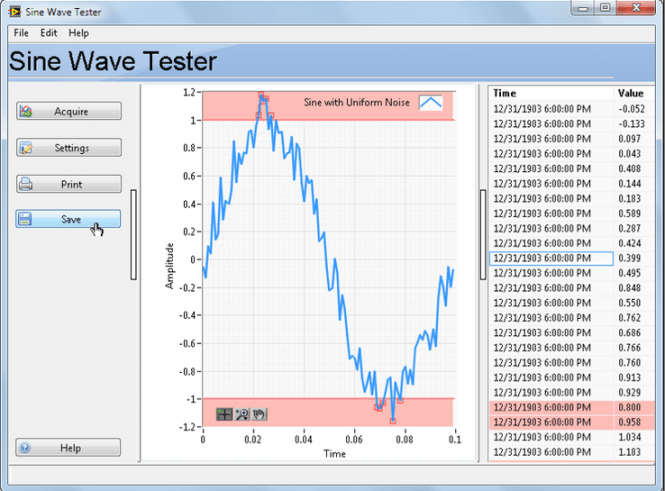
Task: Select highlighted row with value 0.800
Action: (x=572, y=407)
